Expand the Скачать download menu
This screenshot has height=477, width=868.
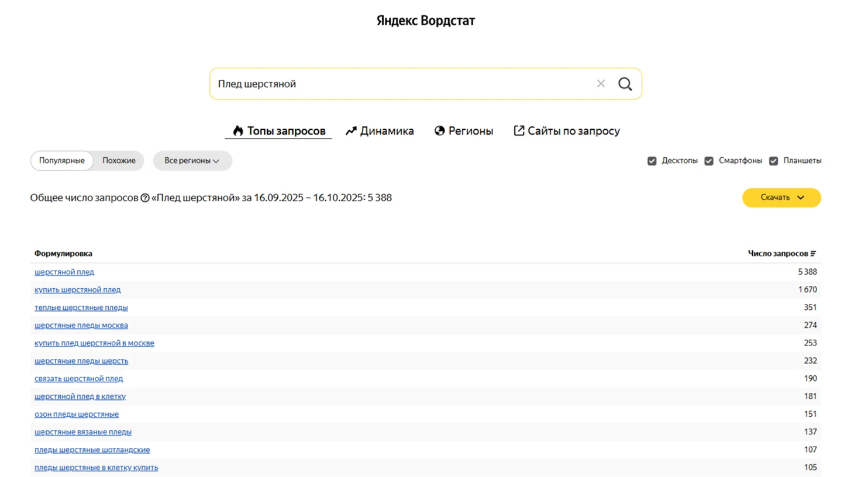coord(781,198)
